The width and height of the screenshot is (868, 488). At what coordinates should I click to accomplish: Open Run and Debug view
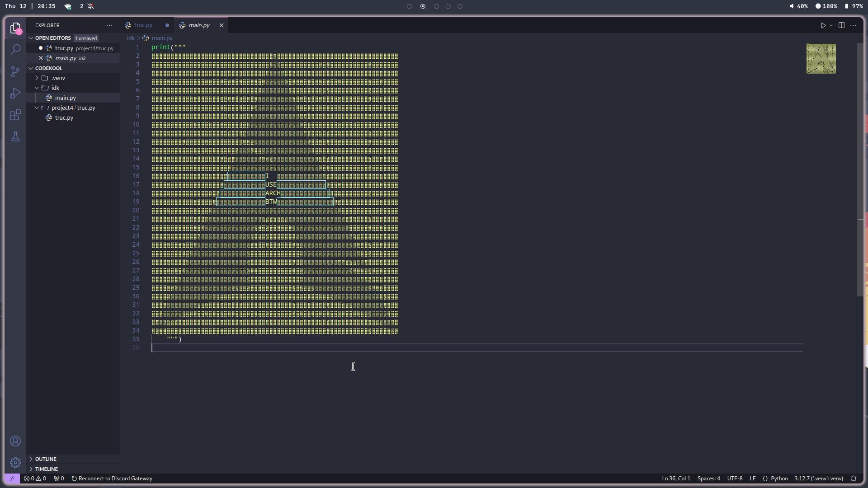click(15, 93)
